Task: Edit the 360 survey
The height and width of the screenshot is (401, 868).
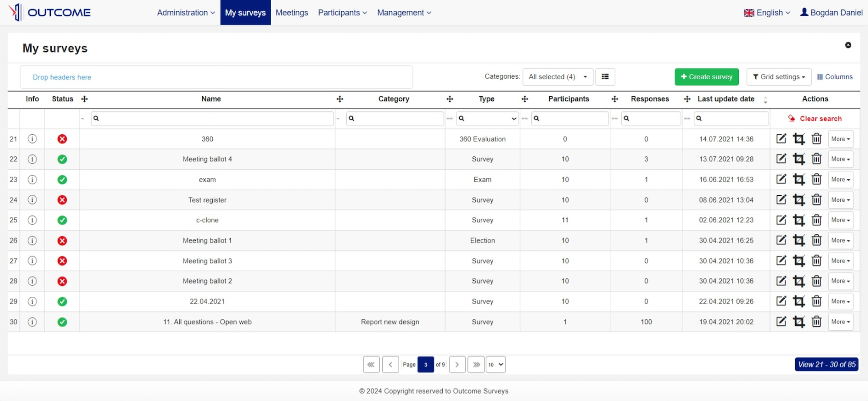Action: click(x=781, y=139)
